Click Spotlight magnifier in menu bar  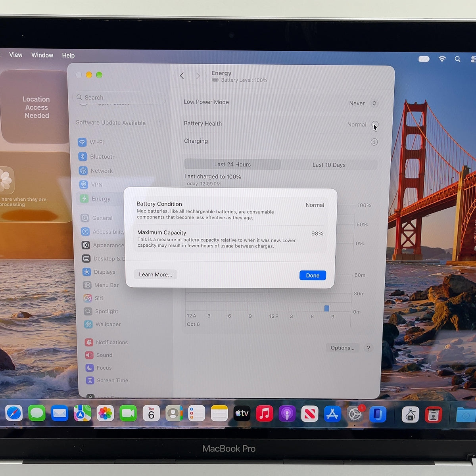pos(457,59)
